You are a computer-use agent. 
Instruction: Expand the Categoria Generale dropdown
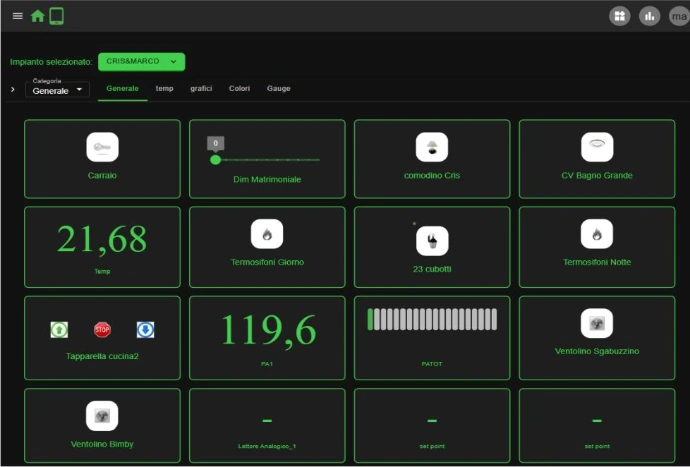(x=57, y=90)
